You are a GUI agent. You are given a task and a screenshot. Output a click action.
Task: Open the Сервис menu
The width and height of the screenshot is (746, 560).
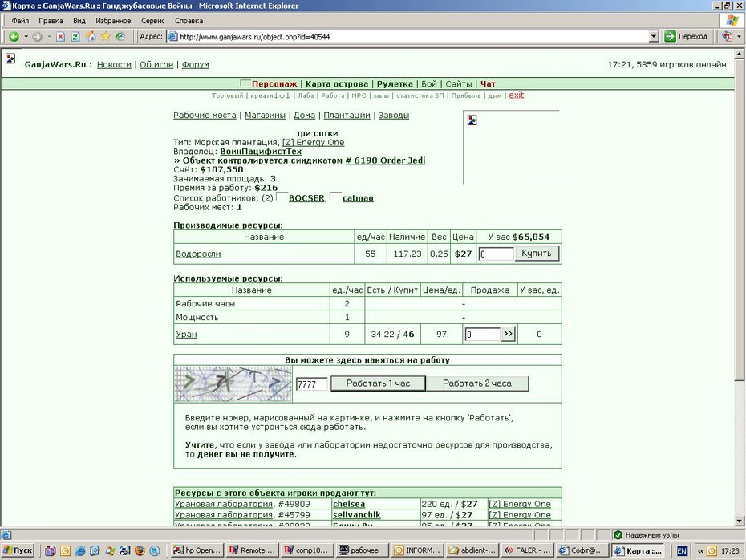(152, 21)
